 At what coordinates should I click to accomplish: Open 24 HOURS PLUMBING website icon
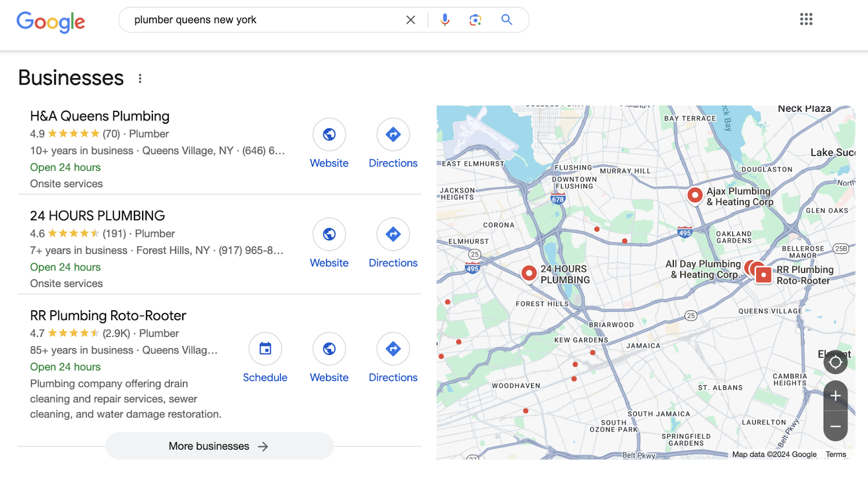(329, 234)
